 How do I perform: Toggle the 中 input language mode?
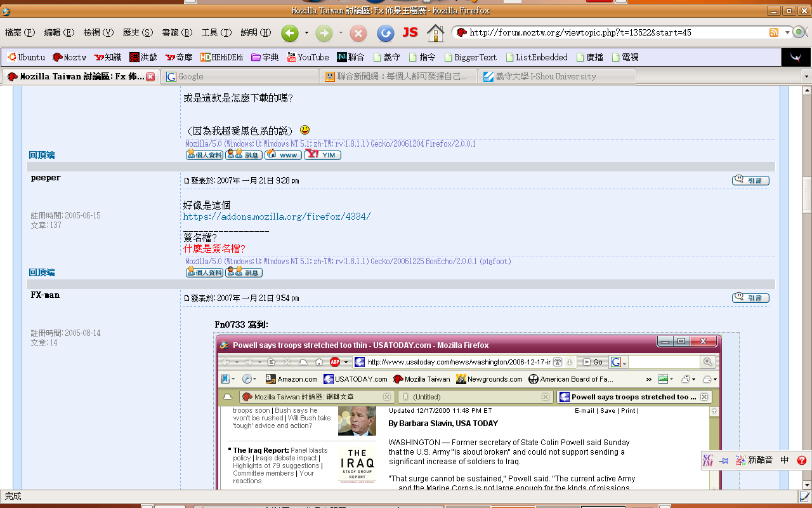(785, 460)
